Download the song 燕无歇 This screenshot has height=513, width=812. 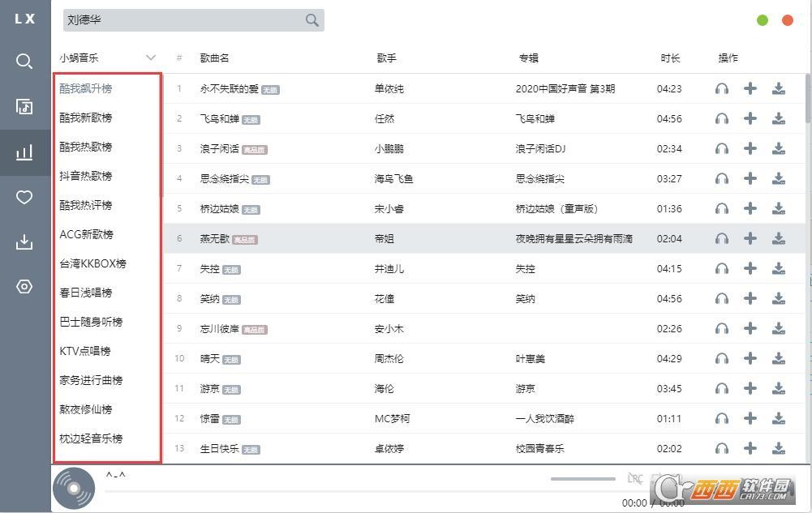tap(779, 239)
